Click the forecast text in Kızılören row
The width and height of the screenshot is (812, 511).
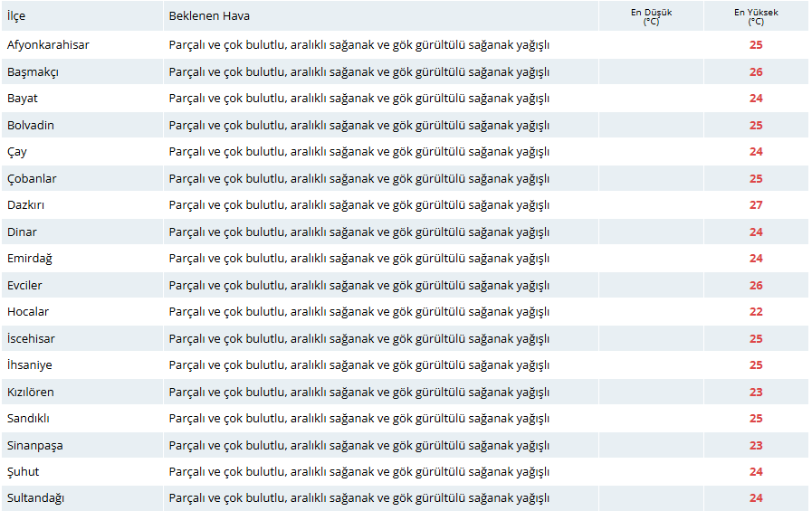[x=358, y=392]
